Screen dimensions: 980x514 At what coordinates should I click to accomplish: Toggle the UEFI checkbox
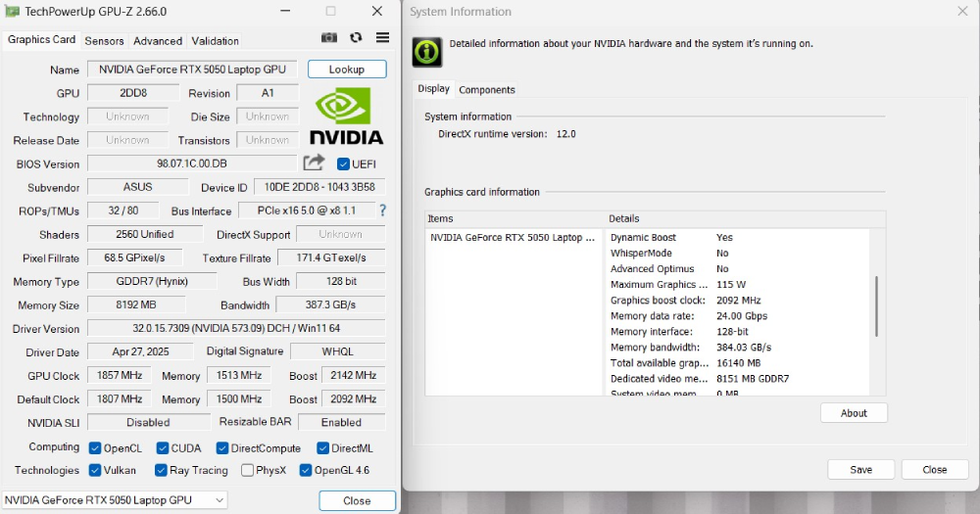(343, 164)
